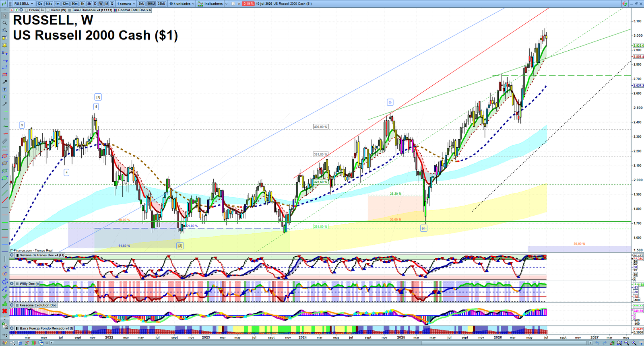Set history to 5kU
Image resolution: width=644 pixels, height=346 pixels.
[x=141, y=4]
